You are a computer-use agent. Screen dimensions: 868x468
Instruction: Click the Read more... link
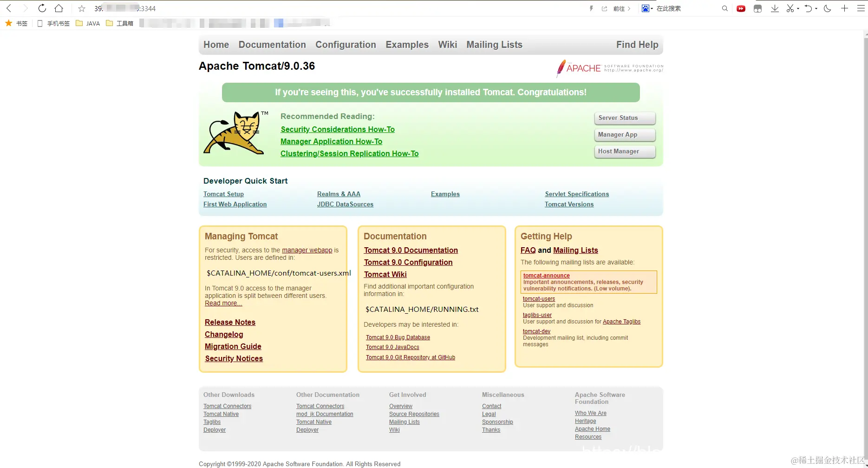(223, 303)
